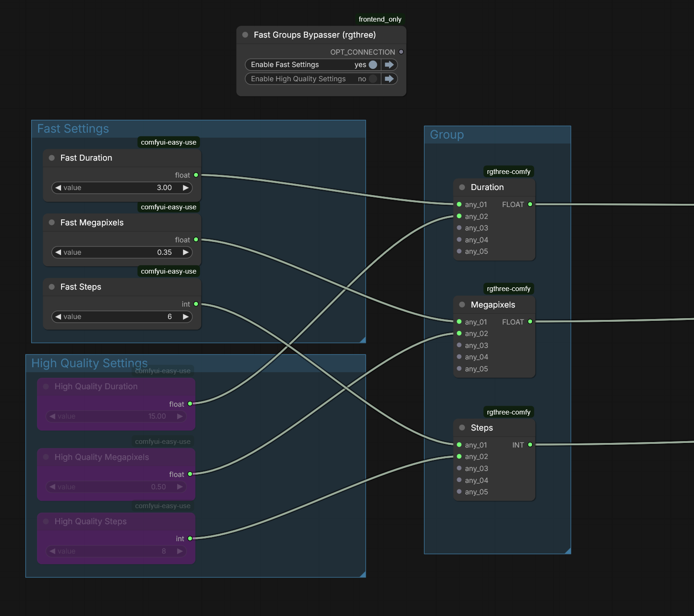The image size is (694, 616).
Task: Click the High Quality Settings resize corner
Action: [x=363, y=574]
